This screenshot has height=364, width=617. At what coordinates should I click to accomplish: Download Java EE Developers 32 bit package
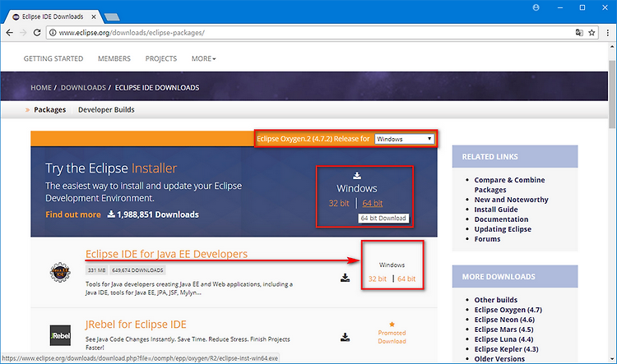pos(378,279)
